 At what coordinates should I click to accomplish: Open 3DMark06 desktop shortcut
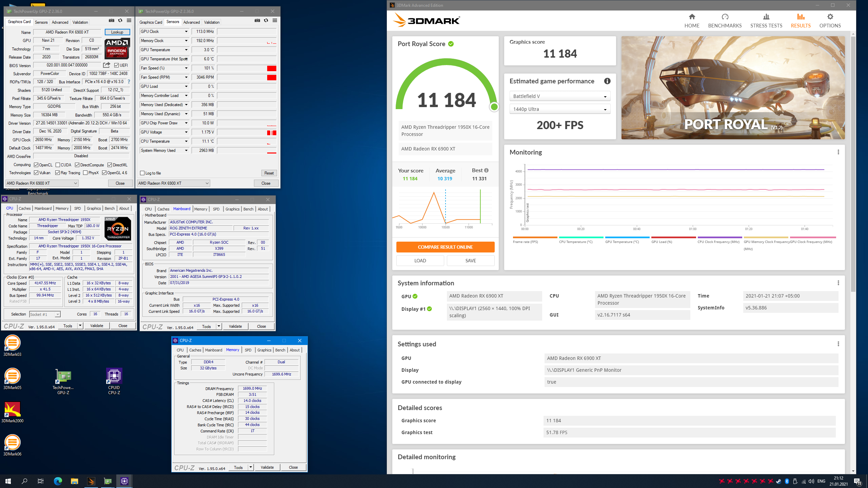[x=12, y=445]
